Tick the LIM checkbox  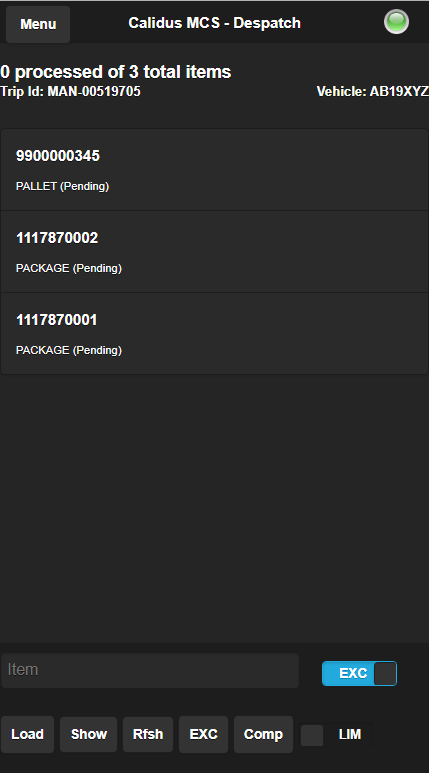(x=312, y=735)
